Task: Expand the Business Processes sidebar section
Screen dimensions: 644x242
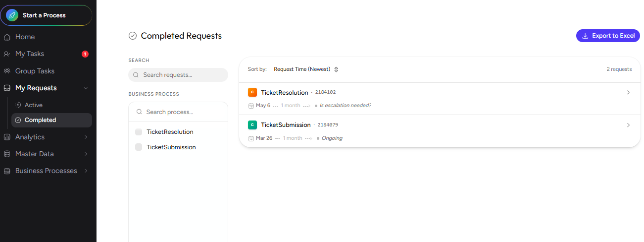Action: click(x=86, y=171)
